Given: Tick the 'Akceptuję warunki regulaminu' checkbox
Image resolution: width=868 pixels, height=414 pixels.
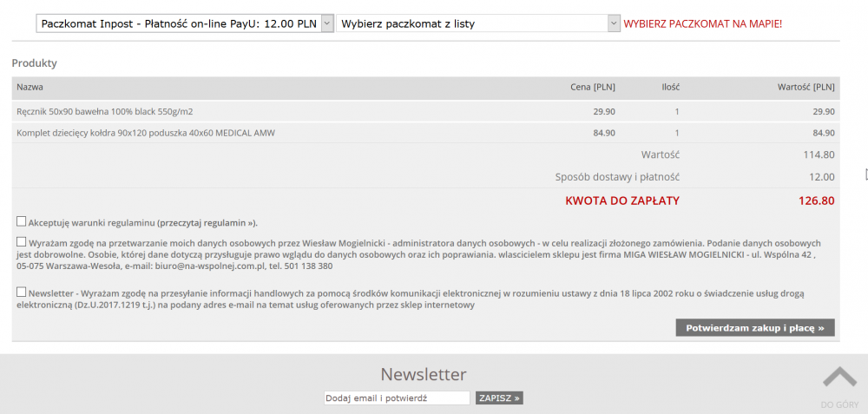Looking at the screenshot, I should tap(21, 222).
